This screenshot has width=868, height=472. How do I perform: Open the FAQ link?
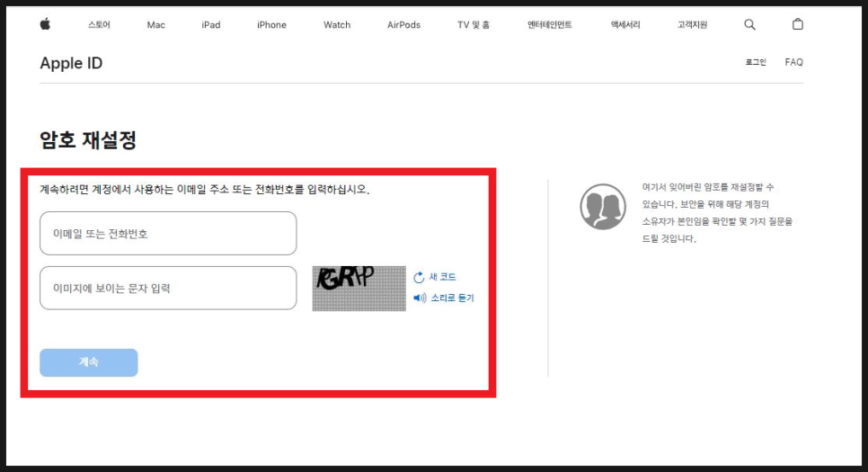pos(793,63)
